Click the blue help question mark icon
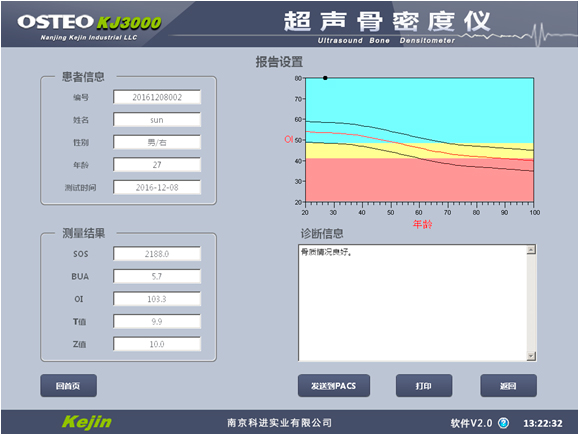The width and height of the screenshot is (579, 435). [503, 423]
